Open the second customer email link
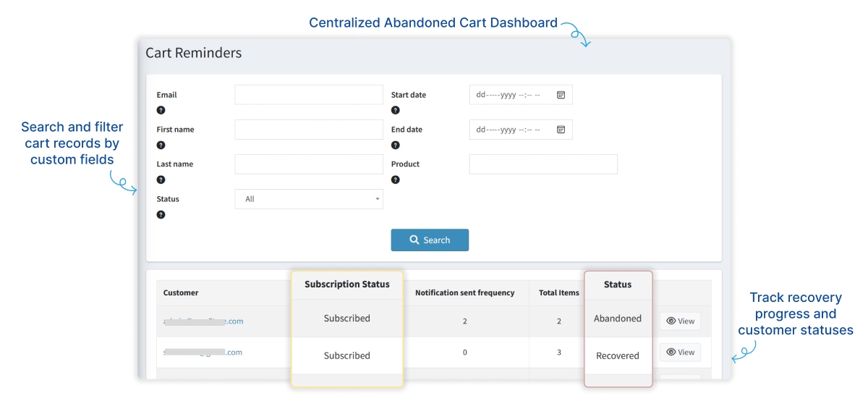868x417 pixels. point(203,353)
